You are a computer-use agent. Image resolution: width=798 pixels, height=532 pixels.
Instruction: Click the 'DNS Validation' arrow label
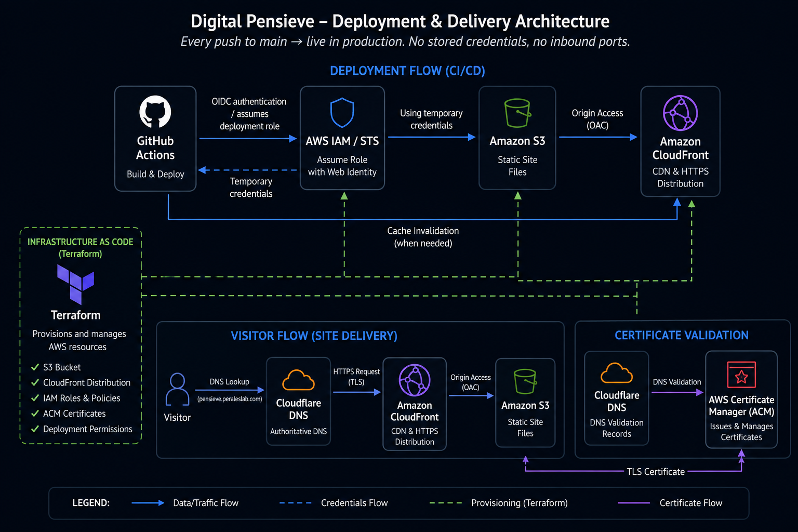click(677, 382)
